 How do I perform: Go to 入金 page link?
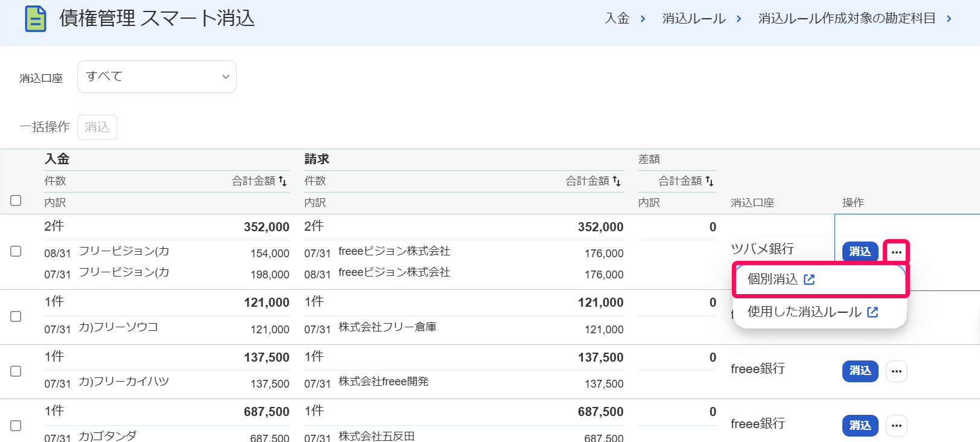617,19
